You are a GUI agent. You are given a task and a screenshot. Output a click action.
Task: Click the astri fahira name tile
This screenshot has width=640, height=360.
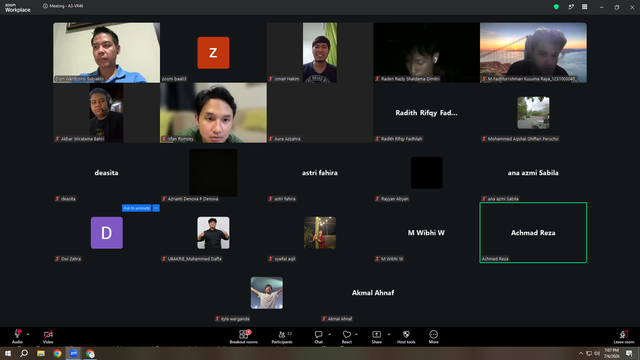click(x=320, y=173)
